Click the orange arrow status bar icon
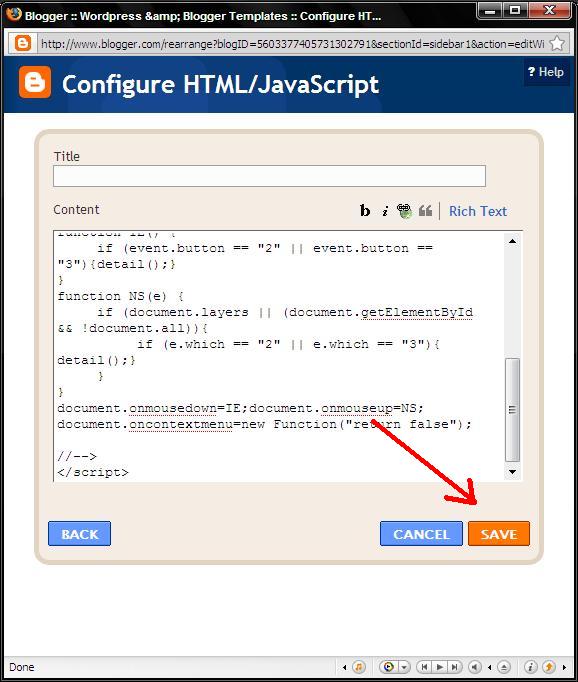This screenshot has height=682, width=578. click(548, 667)
